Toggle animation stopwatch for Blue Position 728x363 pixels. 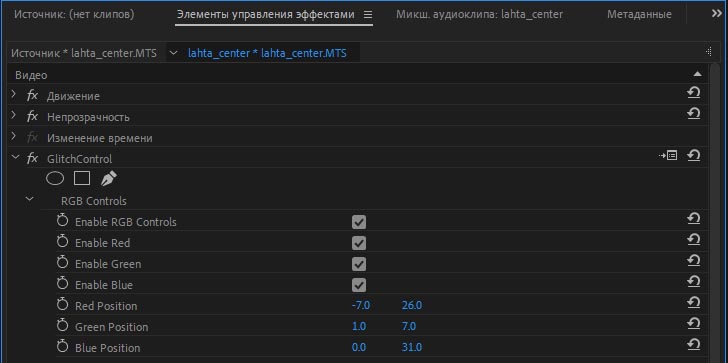[x=62, y=347]
